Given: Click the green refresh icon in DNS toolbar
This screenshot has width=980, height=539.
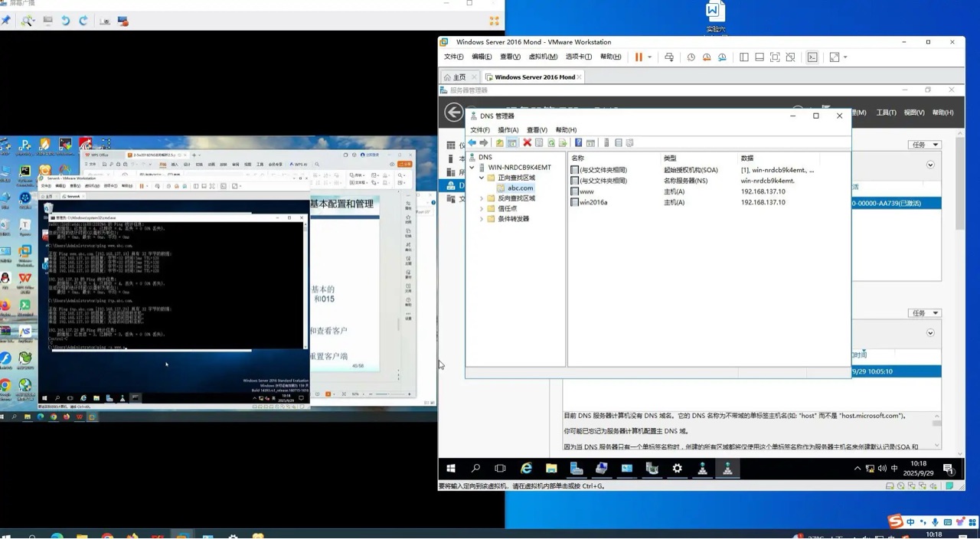Looking at the screenshot, I should (550, 143).
